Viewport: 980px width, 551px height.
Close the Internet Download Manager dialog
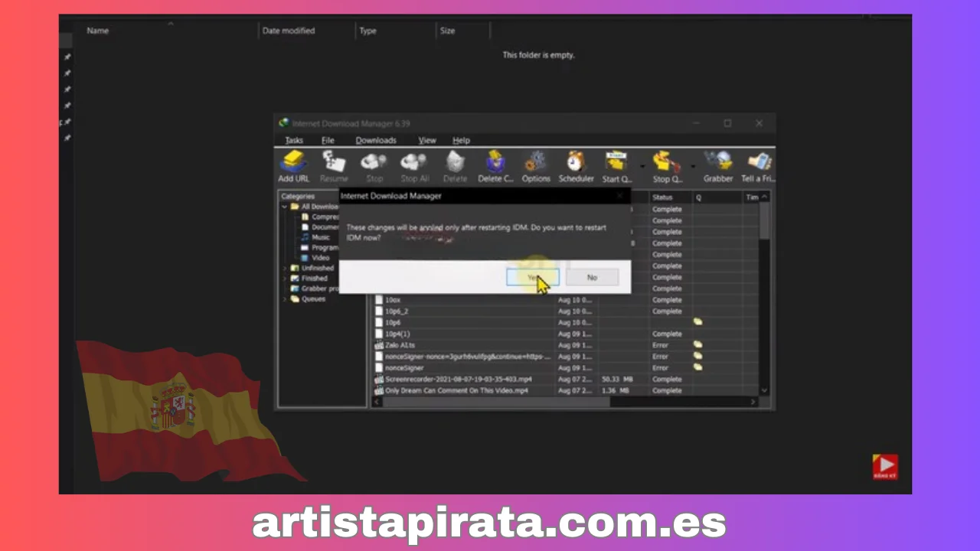click(x=619, y=196)
